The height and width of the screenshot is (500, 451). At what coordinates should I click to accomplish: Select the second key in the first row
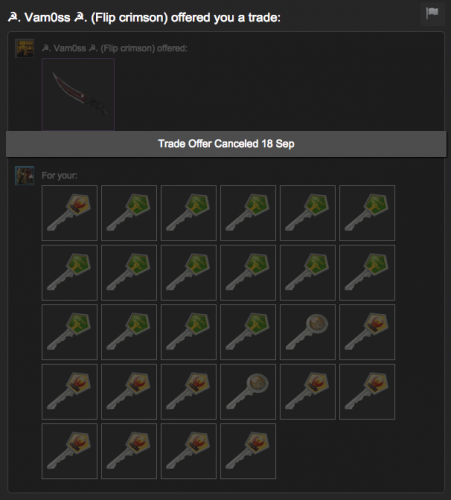coord(129,213)
